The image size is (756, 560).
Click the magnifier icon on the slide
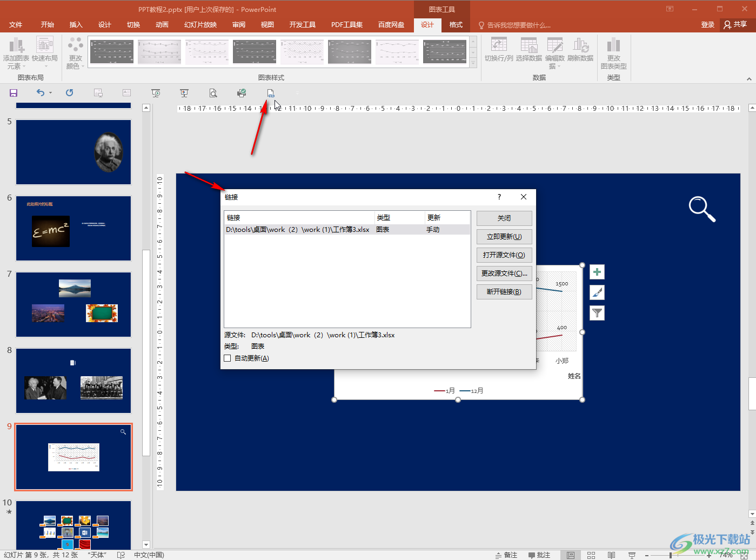coord(702,209)
